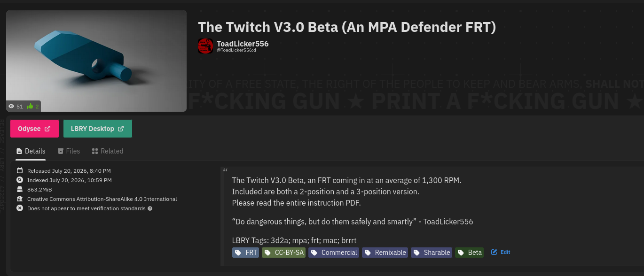Choose the Remixable tag
The image size is (644, 276).
(385, 253)
